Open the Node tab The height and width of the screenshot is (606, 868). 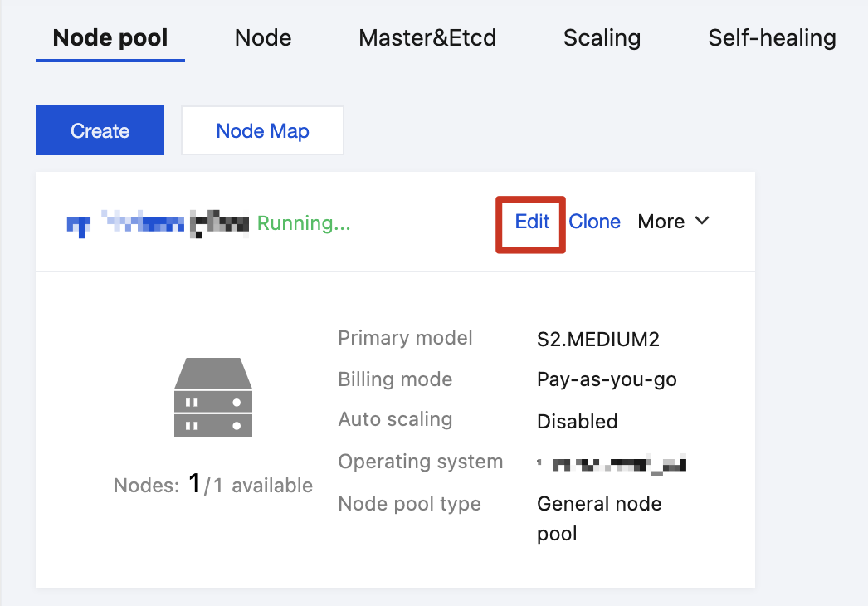tap(263, 37)
